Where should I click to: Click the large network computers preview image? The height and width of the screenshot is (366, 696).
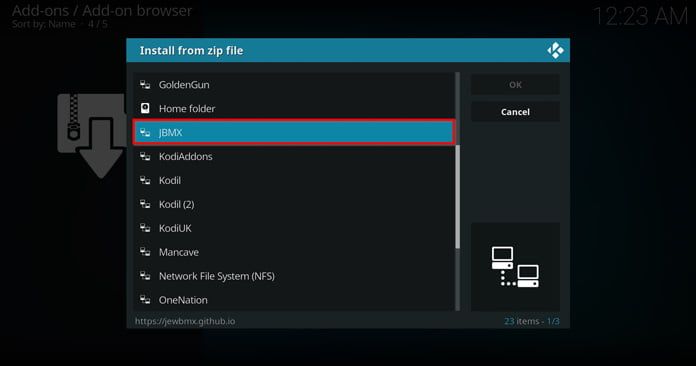(515, 267)
